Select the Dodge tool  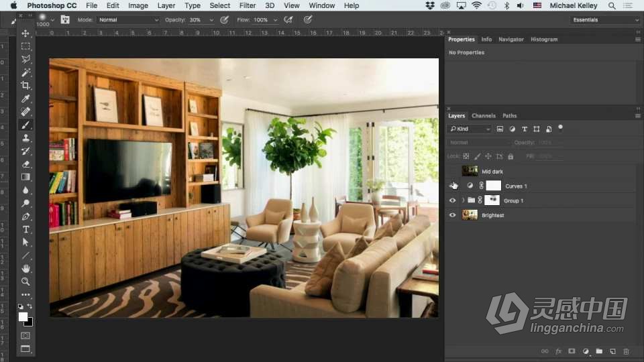25,203
